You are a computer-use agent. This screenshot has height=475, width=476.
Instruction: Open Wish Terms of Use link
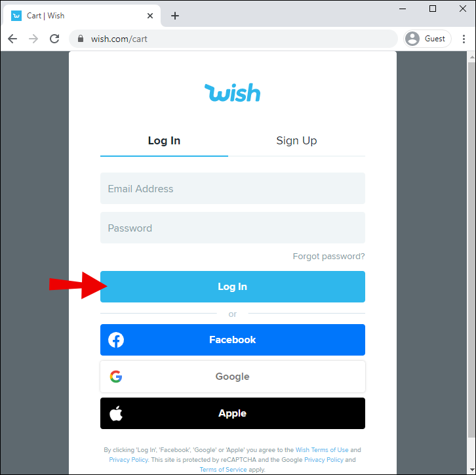(x=322, y=450)
